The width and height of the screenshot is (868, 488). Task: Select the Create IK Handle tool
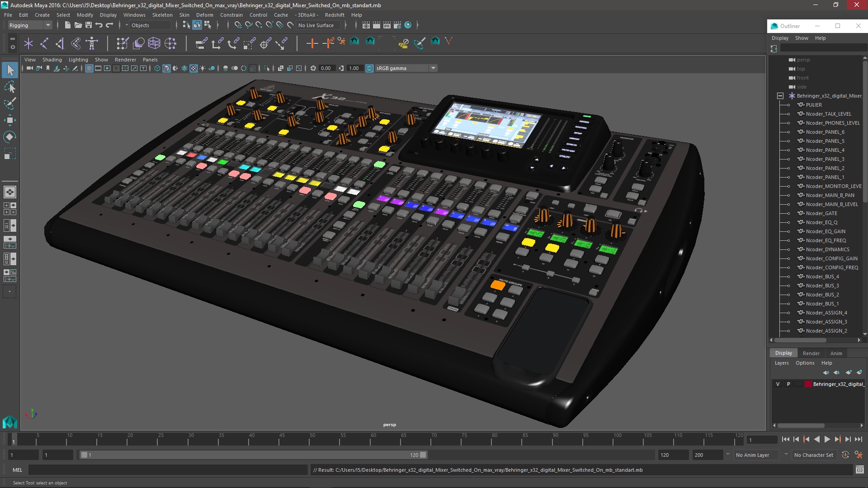(x=60, y=43)
